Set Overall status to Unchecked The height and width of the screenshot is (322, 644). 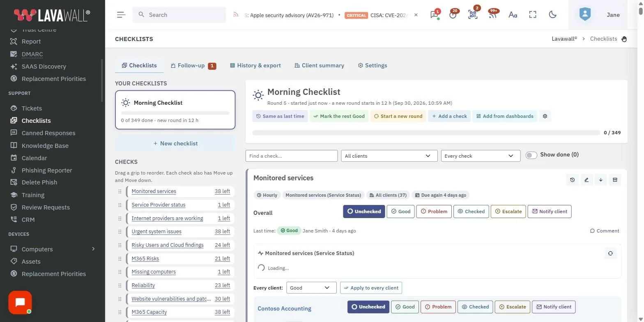click(364, 212)
